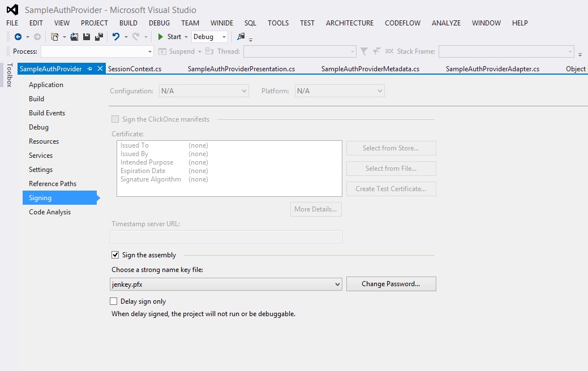Click the Find in Files toolbar icon
Viewport: 588px width, 371px height.
241,37
